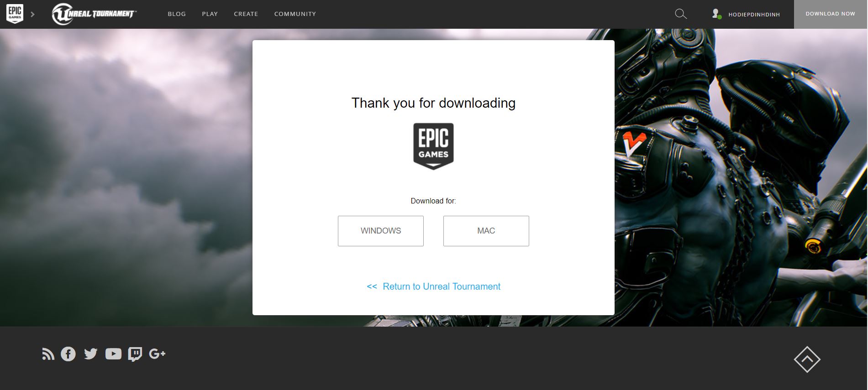Image resolution: width=868 pixels, height=390 pixels.
Task: Follow Return to Unreal Tournament link
Action: [x=433, y=286]
